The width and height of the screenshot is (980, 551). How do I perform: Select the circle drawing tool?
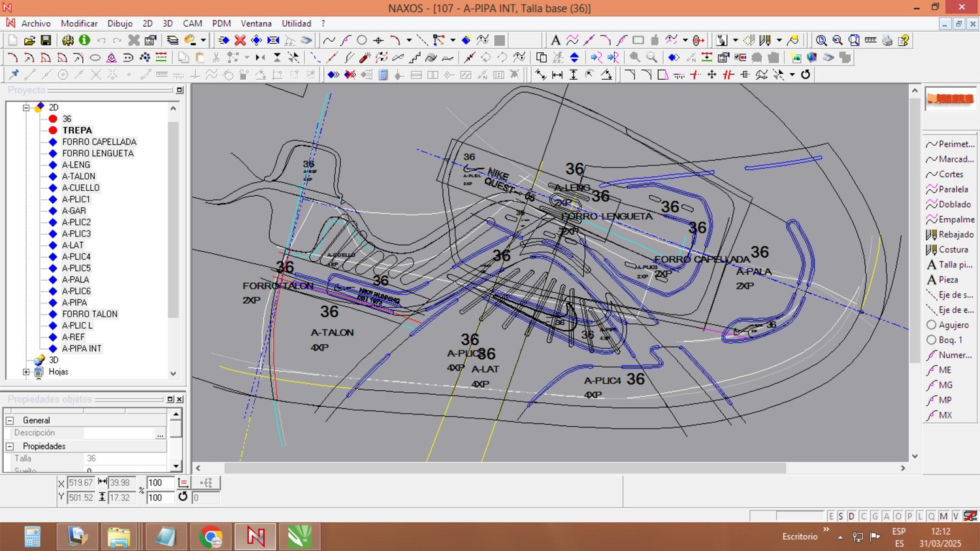362,41
